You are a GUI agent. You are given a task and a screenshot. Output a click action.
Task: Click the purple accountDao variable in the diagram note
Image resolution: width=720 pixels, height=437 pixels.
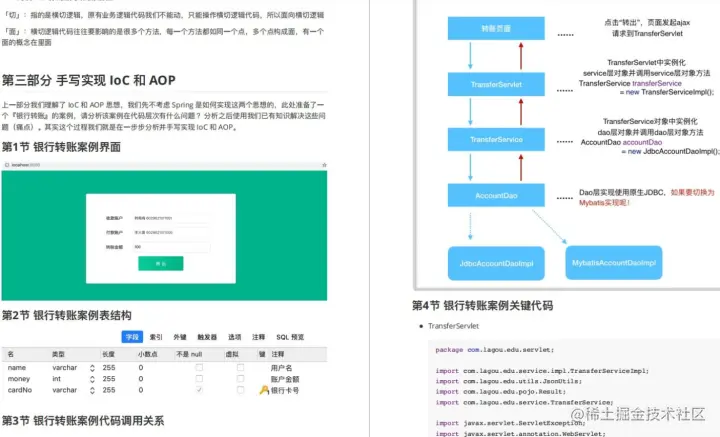(x=642, y=143)
